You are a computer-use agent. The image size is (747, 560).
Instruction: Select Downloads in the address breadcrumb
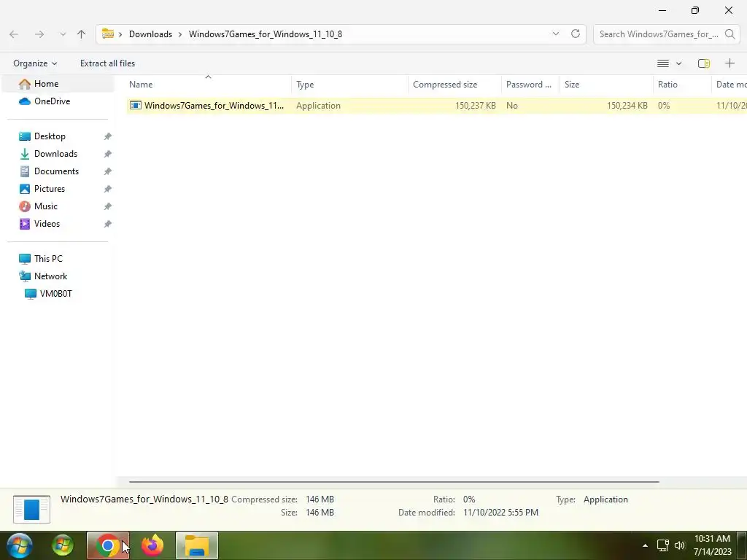150,34
